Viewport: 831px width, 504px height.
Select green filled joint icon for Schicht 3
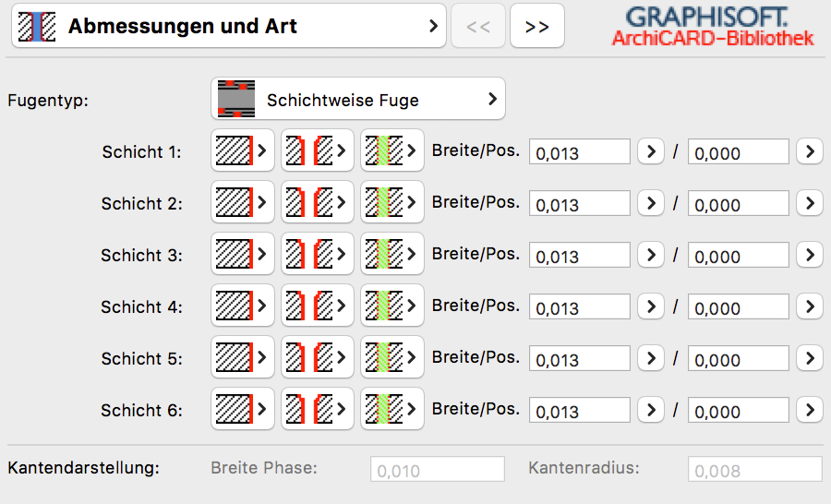[392, 254]
